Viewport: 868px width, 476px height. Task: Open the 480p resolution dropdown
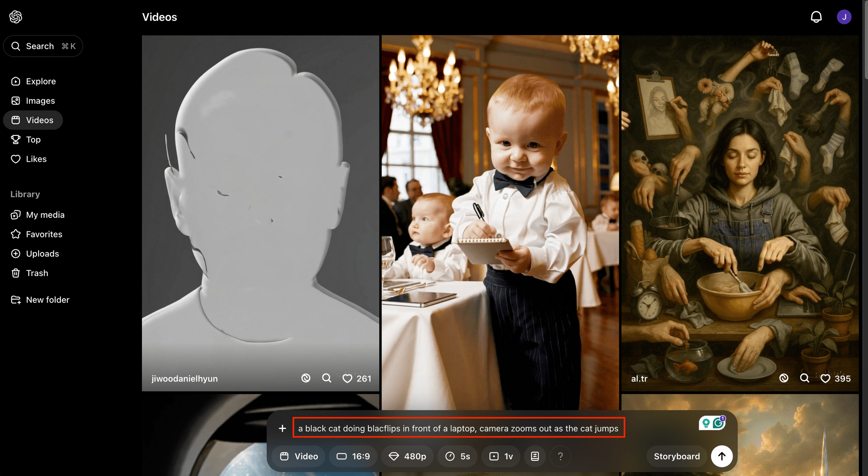point(407,456)
